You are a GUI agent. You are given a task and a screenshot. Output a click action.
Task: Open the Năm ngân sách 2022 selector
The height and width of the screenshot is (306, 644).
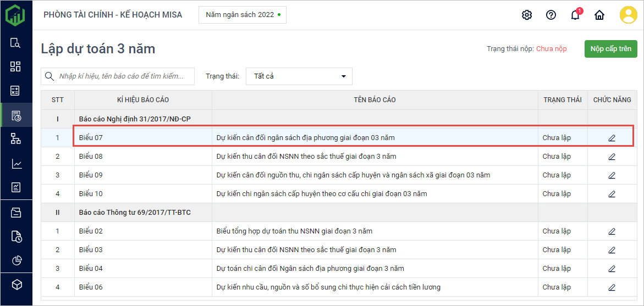(x=243, y=15)
